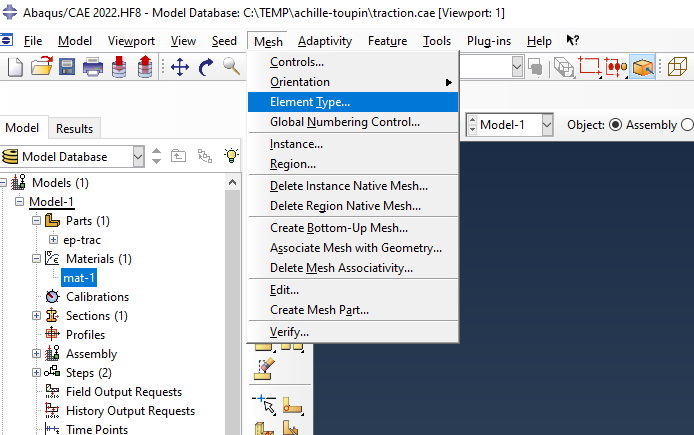
Task: Save the model database with floppy icon
Action: [67, 67]
